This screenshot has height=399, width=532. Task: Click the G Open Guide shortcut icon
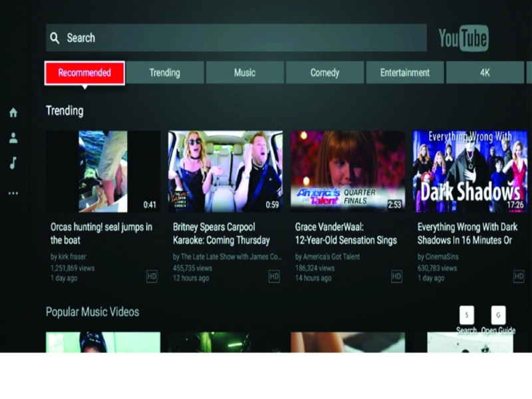(x=498, y=315)
